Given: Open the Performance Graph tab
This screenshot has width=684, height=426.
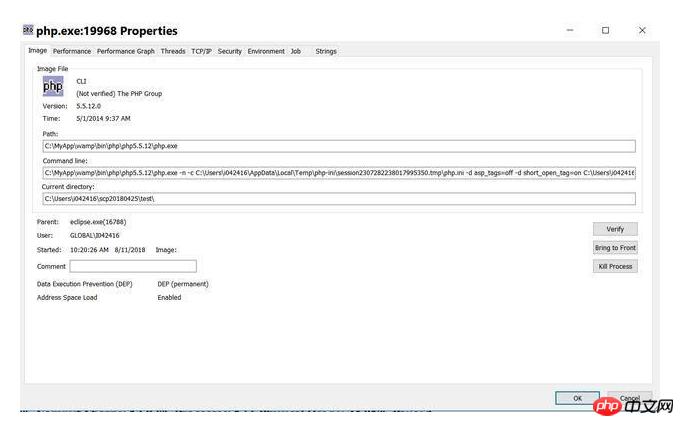Looking at the screenshot, I should pos(126,51).
